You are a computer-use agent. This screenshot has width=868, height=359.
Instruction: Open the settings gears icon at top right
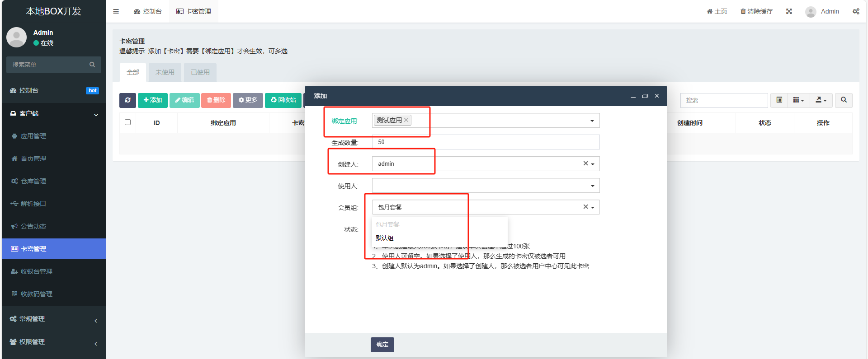(856, 11)
